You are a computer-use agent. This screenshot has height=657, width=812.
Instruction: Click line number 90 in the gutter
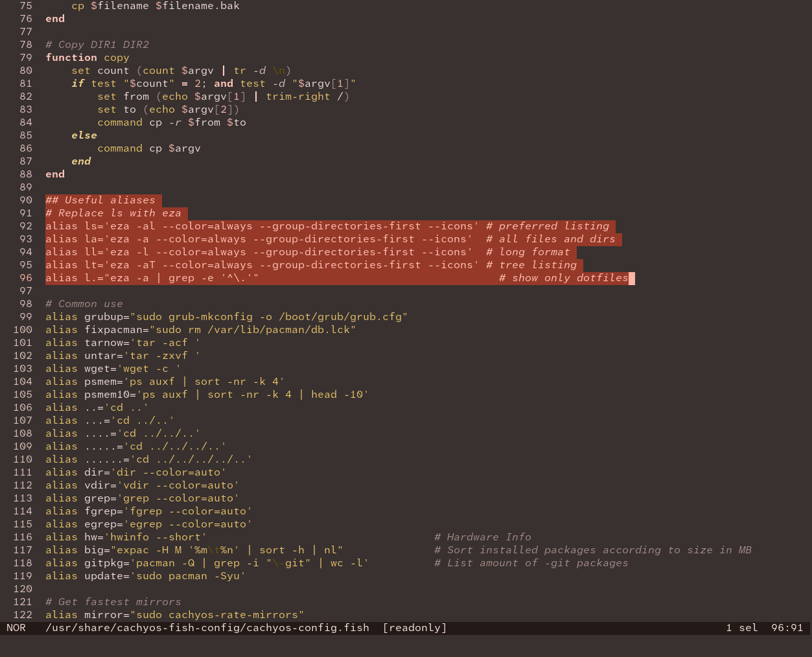[26, 200]
